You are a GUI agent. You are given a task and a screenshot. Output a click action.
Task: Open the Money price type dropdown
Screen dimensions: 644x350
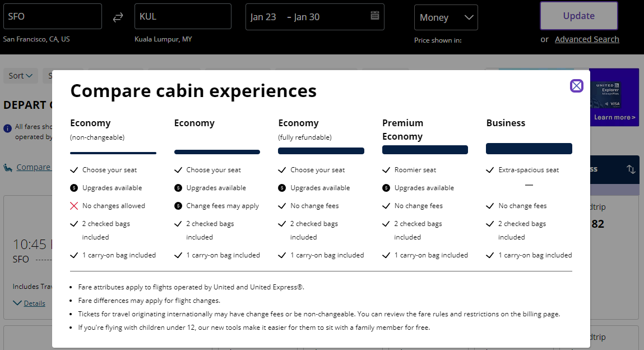[x=446, y=17]
